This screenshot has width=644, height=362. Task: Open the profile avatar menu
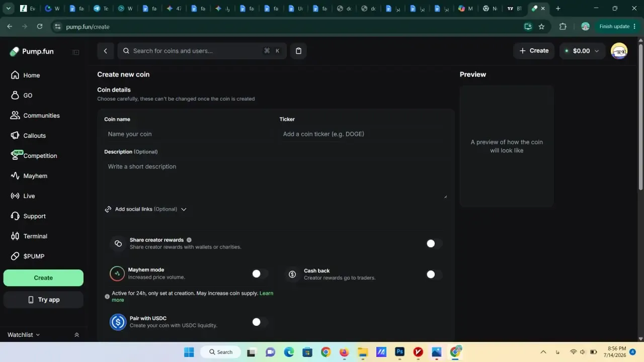tap(619, 51)
